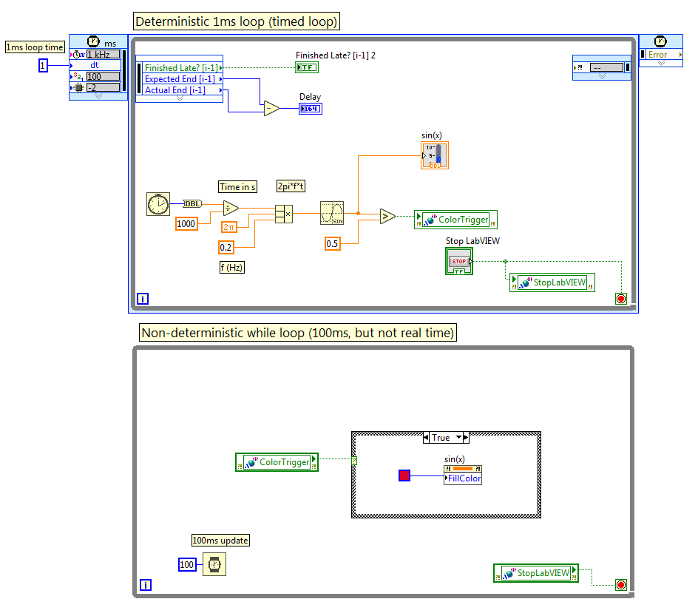
Task: Click the case structure selector terminal
Action: (x=354, y=461)
